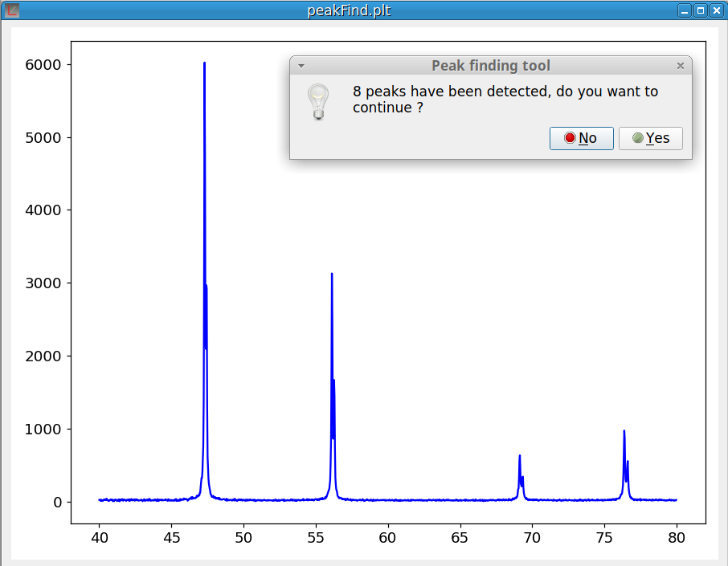Viewport: 728px width, 566px height.
Task: Click x-axis label 45
Action: tap(171, 538)
